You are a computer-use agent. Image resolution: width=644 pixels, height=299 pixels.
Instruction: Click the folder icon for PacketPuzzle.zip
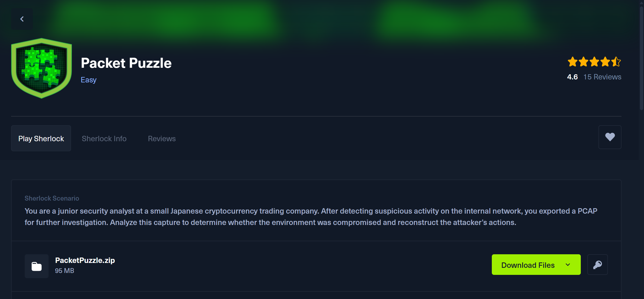(x=37, y=266)
